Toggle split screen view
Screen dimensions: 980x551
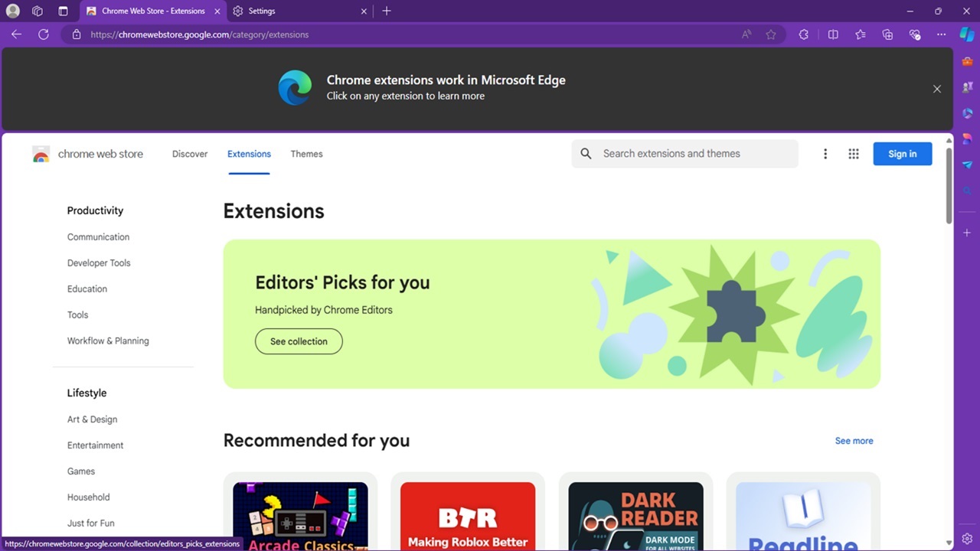tap(833, 34)
